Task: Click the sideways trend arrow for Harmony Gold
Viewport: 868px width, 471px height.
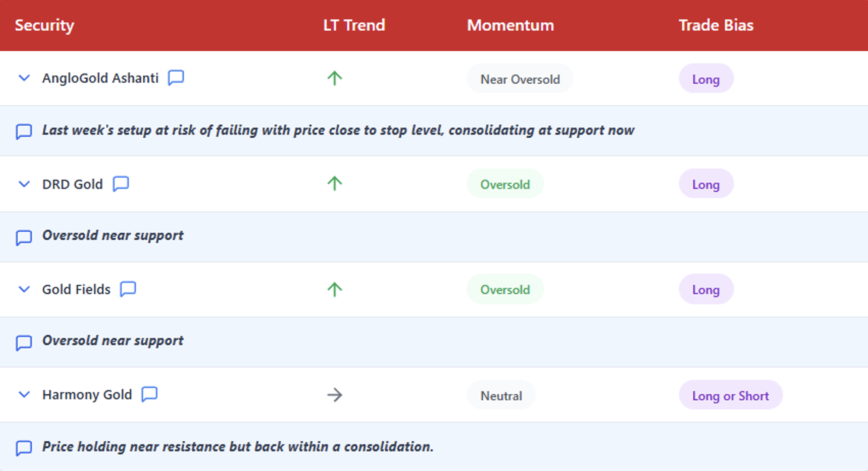Action: [x=334, y=395]
